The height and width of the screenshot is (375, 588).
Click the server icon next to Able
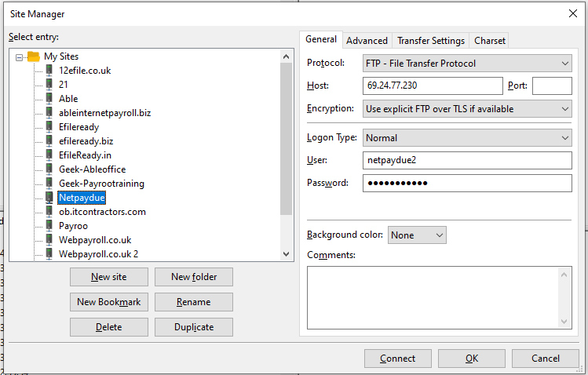[49, 99]
